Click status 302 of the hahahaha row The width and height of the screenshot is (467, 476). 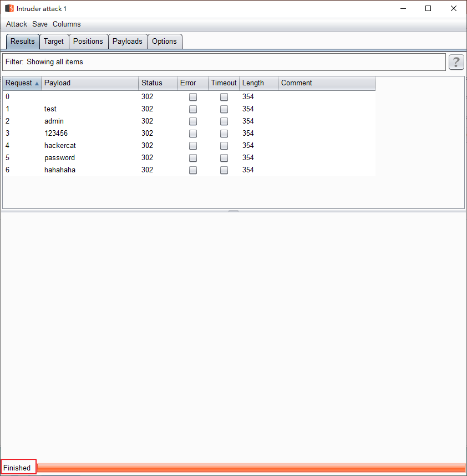coord(147,170)
